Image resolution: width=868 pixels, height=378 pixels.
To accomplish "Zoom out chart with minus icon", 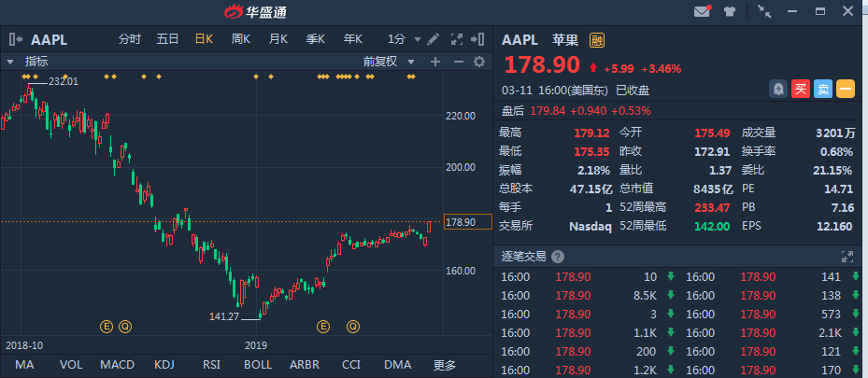I will (x=457, y=62).
